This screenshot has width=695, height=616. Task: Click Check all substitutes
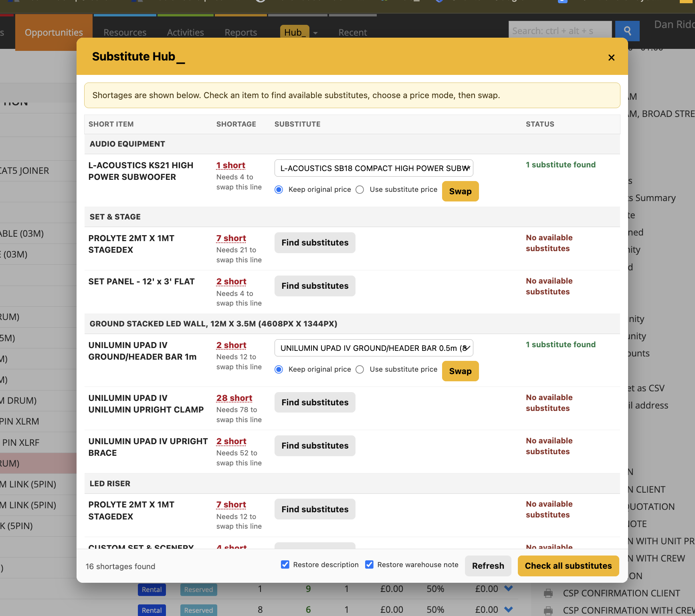pyautogui.click(x=568, y=566)
